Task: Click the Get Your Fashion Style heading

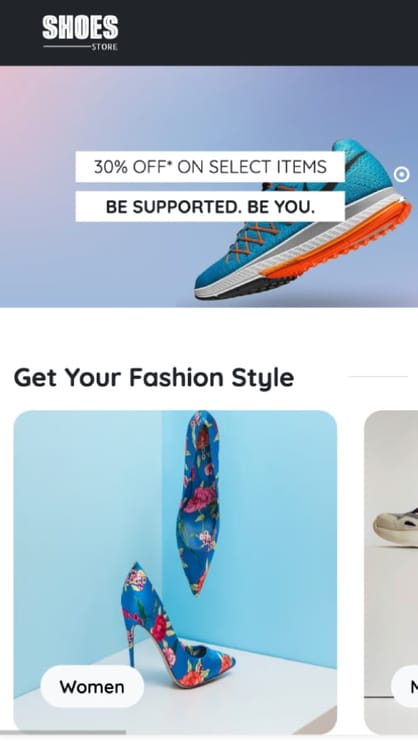Action: (154, 378)
